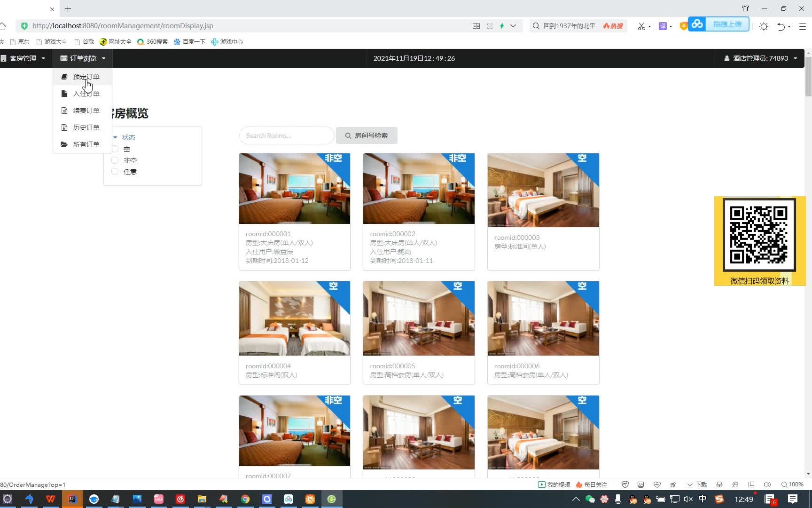Open room 000005 suite thumbnail
The height and width of the screenshot is (508, 812).
[419, 318]
